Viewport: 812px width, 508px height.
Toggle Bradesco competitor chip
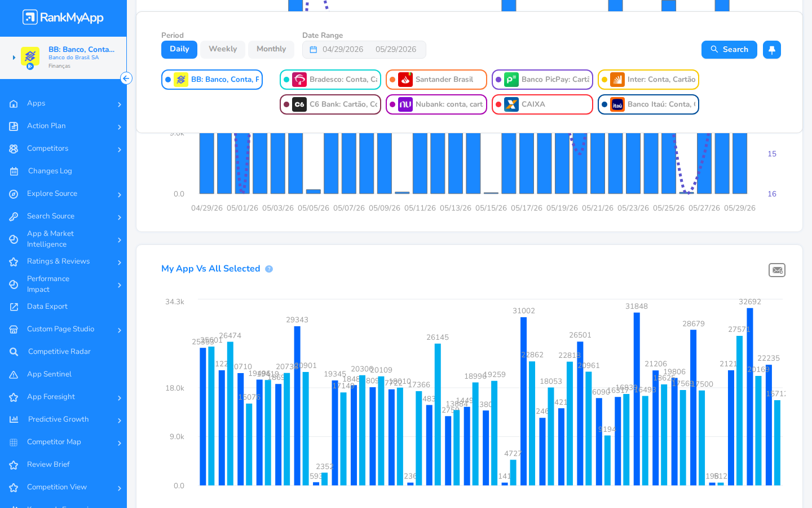[330, 80]
